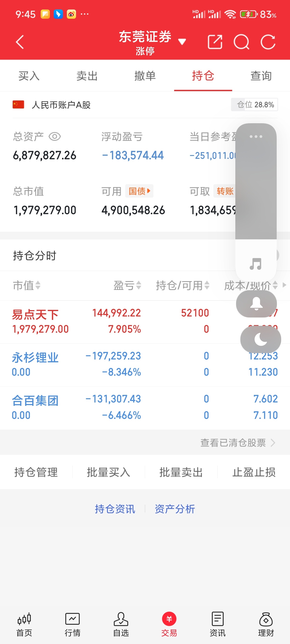Tap the right arrow beside column headers
Viewport: 290px width, 644px height.
(284, 285)
